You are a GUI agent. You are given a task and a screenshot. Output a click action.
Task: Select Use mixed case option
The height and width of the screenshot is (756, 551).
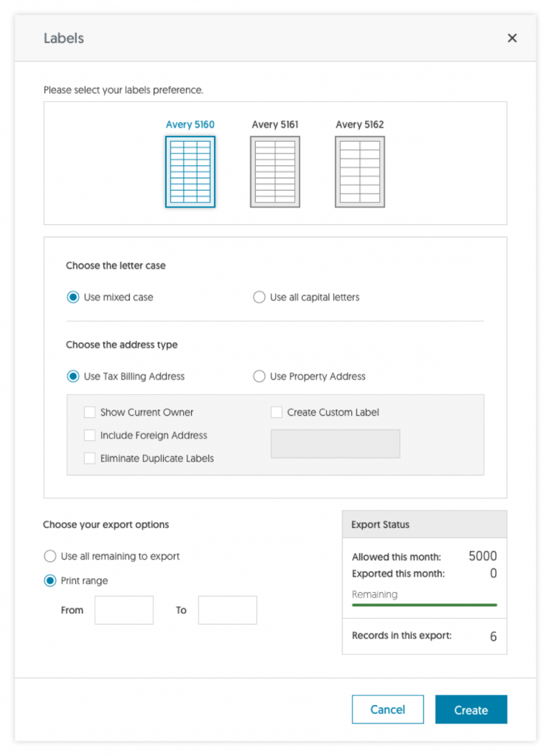pyautogui.click(x=73, y=297)
